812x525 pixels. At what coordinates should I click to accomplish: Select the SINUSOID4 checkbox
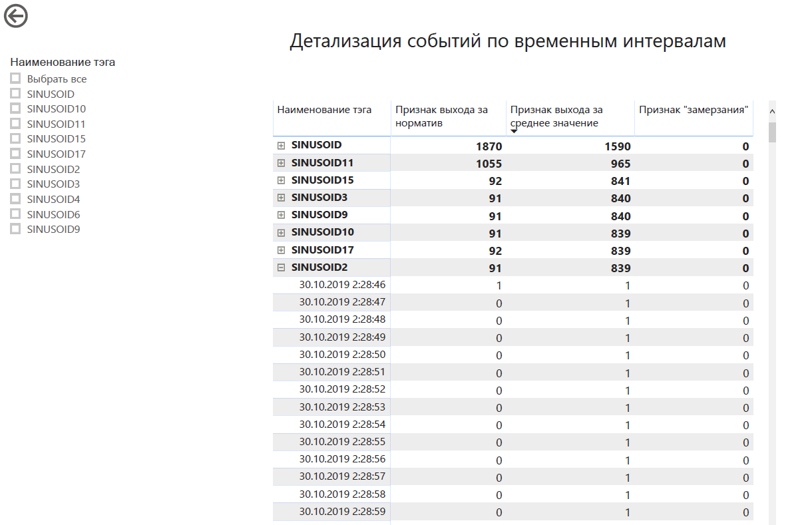pyautogui.click(x=15, y=199)
